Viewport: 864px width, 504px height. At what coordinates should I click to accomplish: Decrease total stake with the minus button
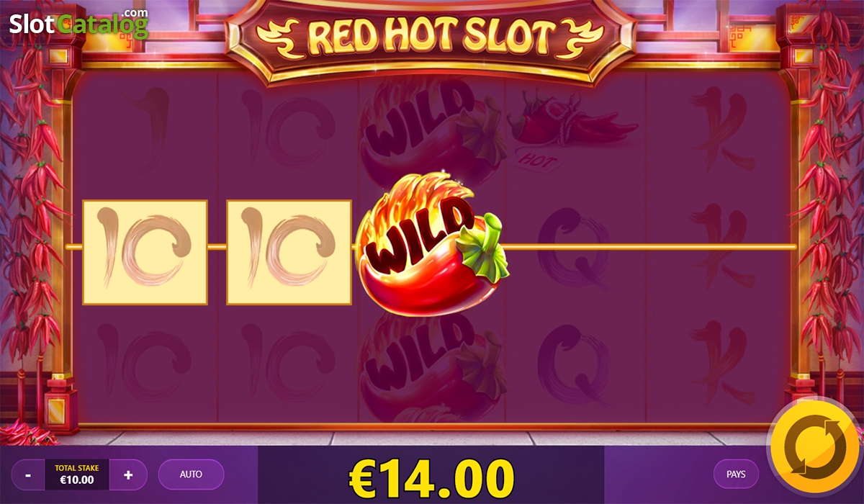(x=28, y=475)
